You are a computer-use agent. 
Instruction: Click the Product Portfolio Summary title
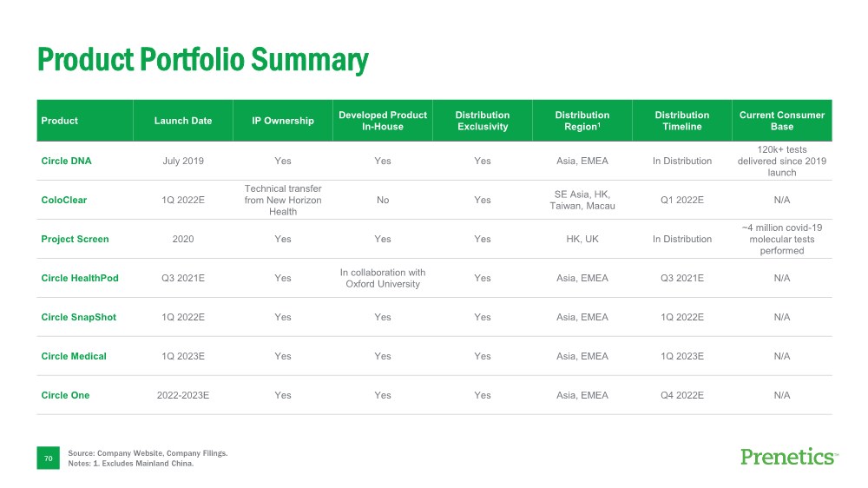[202, 60]
